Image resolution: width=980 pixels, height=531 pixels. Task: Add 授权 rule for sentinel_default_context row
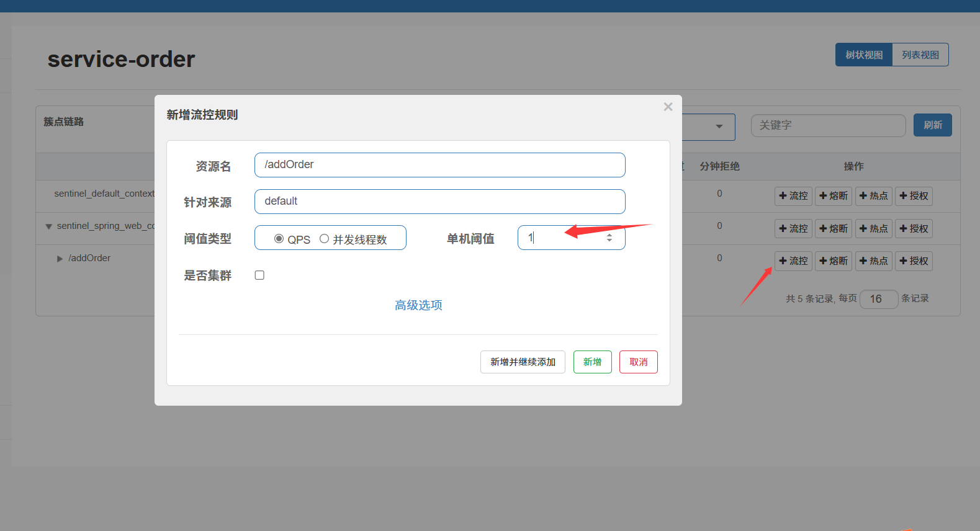pyautogui.click(x=914, y=196)
